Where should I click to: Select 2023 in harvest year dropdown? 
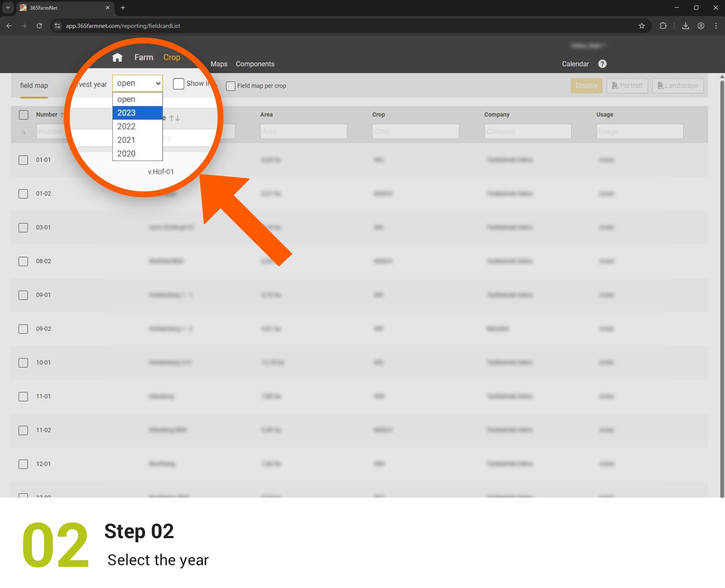(137, 113)
